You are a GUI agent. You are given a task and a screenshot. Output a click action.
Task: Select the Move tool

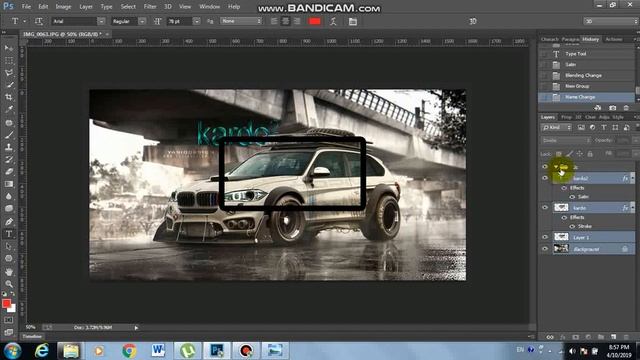pos(9,48)
